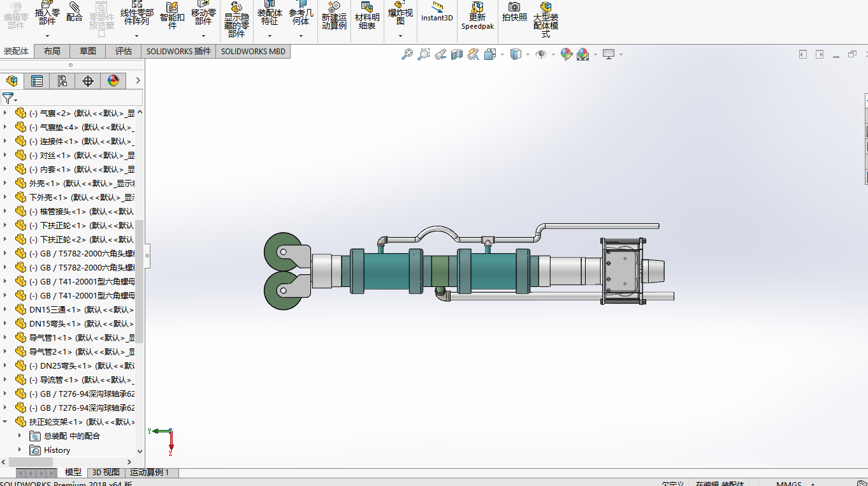Toggle Large Assembly Mode (大型装配体模式)
This screenshot has width=868, height=486.
[546, 19]
